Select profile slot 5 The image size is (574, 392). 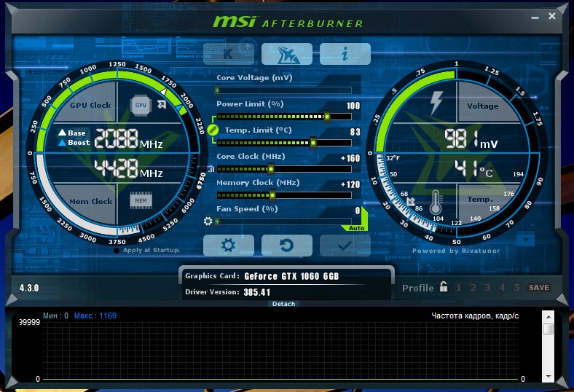[516, 288]
